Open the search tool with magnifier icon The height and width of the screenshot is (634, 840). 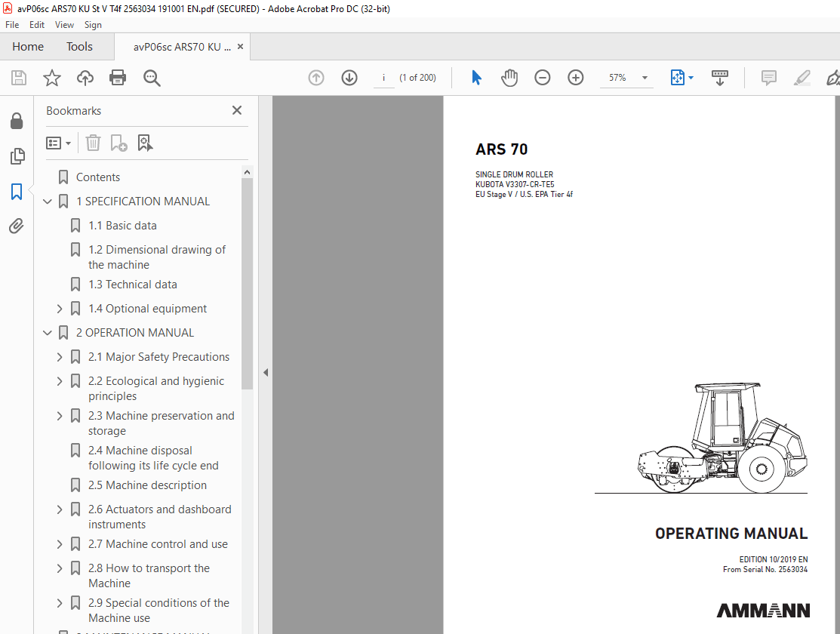pyautogui.click(x=151, y=77)
